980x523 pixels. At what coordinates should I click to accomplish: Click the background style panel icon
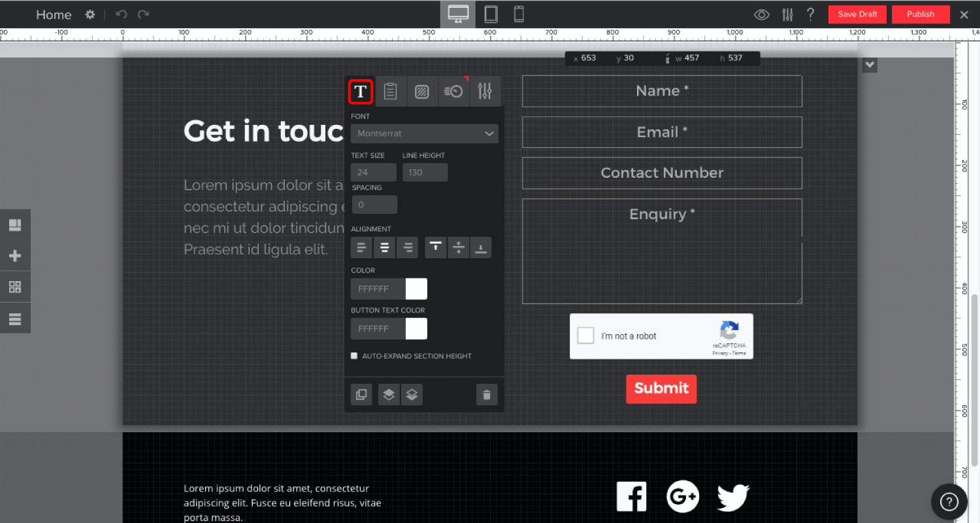tap(421, 92)
